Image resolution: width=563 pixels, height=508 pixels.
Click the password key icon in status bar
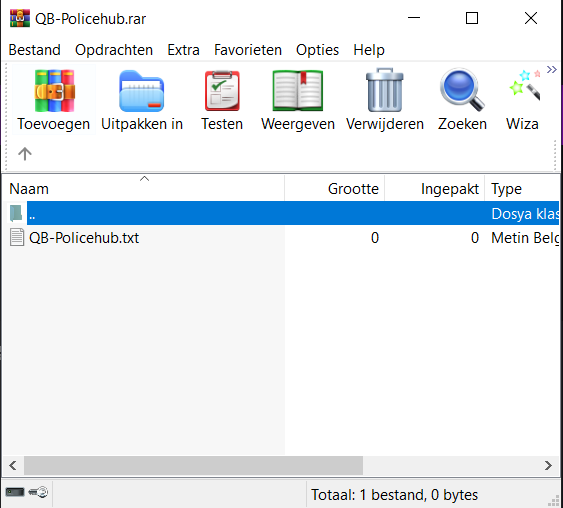click(x=38, y=491)
